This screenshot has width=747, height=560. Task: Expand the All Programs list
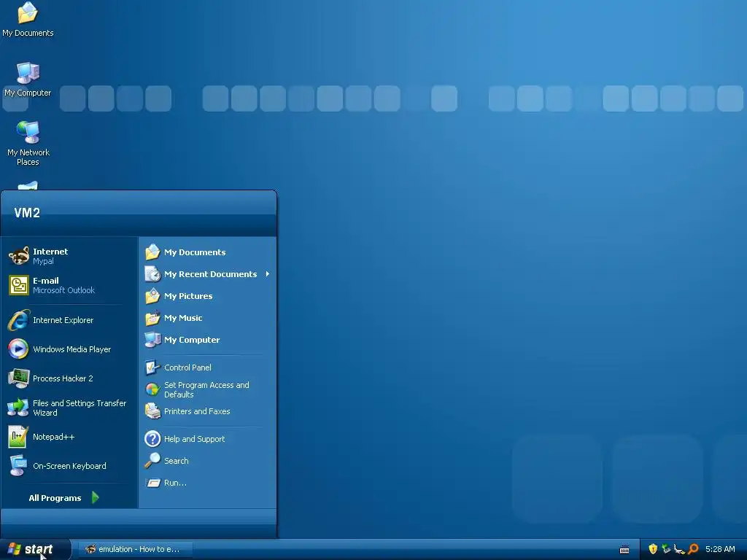(64, 497)
